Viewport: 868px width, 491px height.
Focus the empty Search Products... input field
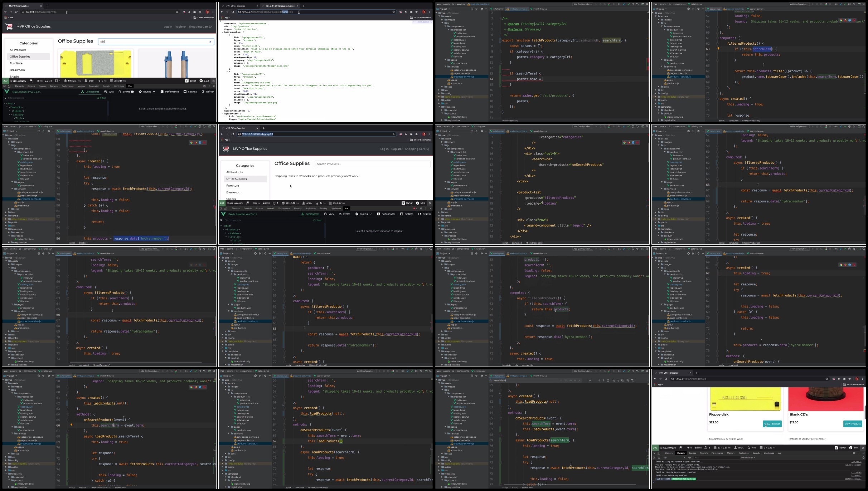[x=372, y=164]
